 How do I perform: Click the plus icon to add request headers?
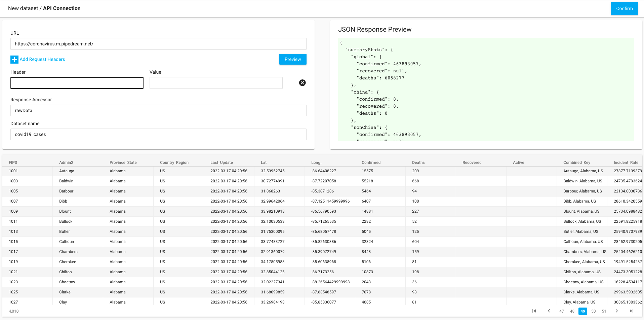(x=14, y=59)
